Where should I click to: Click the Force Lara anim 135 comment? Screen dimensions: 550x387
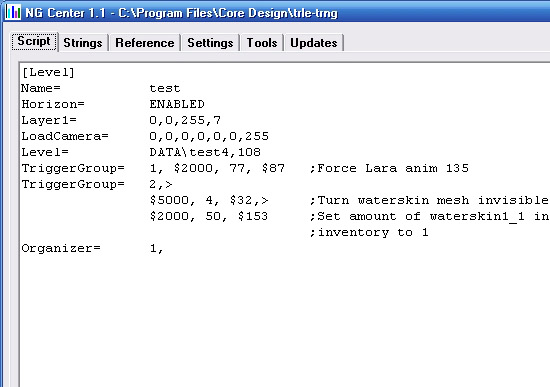[389, 168]
